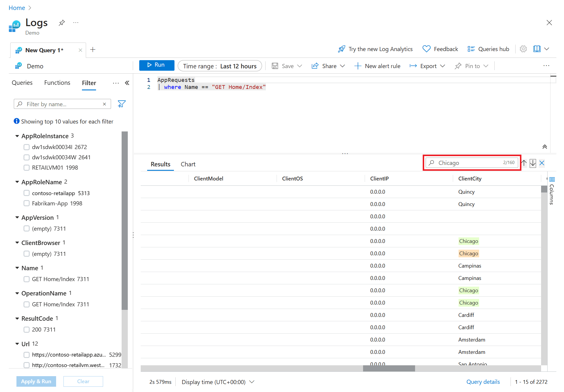
Task: Expand the dropdown next to book icon
Action: tap(547, 49)
